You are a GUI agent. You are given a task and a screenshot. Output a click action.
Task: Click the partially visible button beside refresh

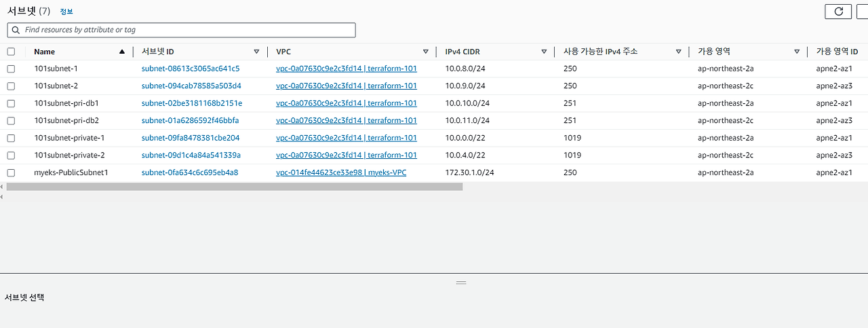pyautogui.click(x=863, y=11)
